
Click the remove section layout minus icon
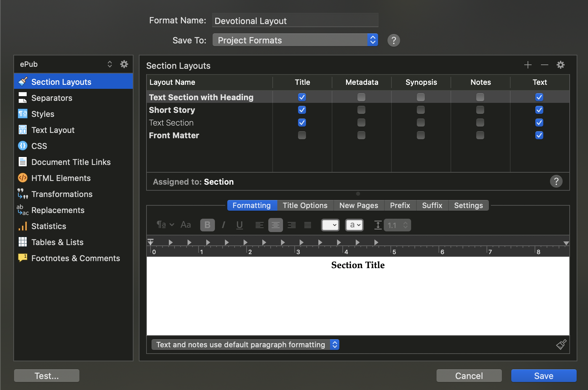(544, 65)
